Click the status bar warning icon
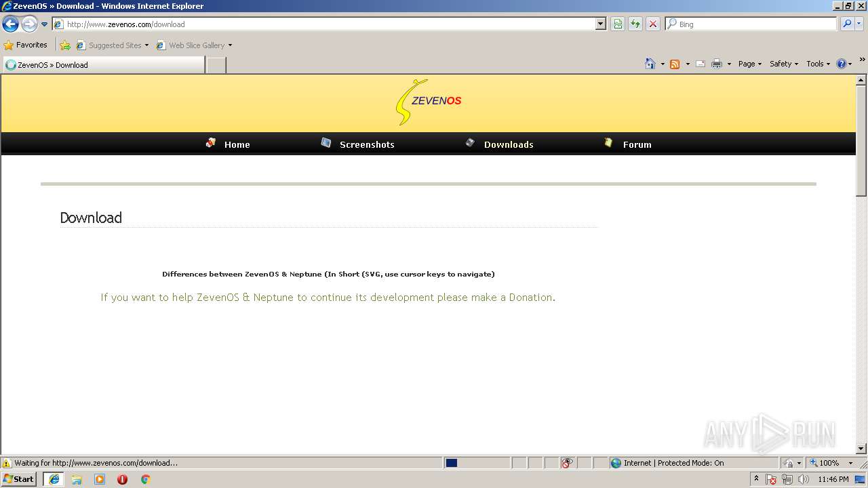The image size is (868, 488). (x=7, y=463)
